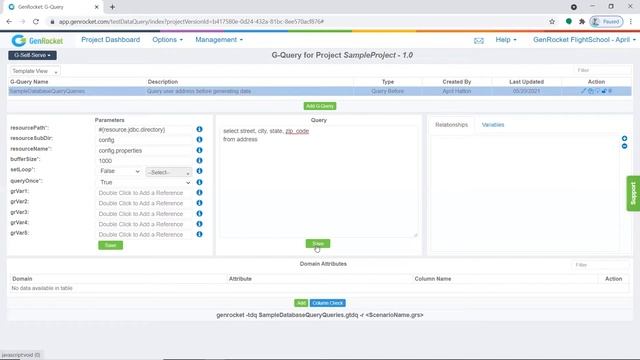Open the Help menu
The height and width of the screenshot is (360, 640).
point(506,40)
